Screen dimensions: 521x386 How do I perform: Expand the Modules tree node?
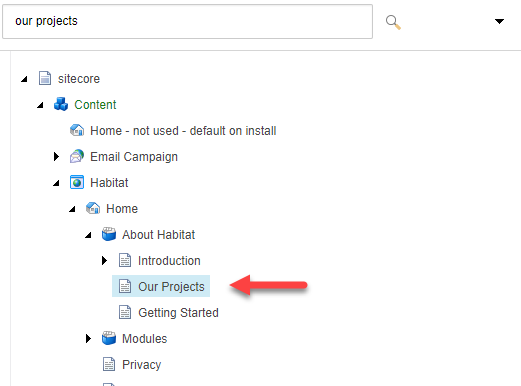click(88, 338)
